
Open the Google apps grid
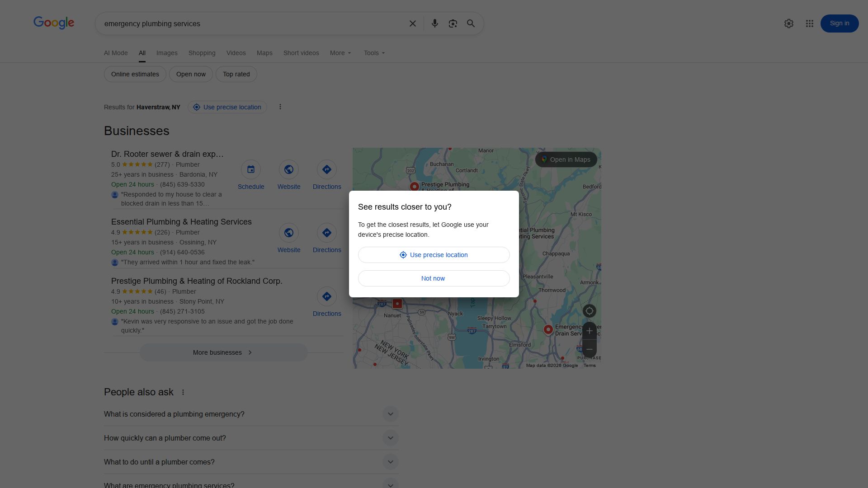pos(809,23)
